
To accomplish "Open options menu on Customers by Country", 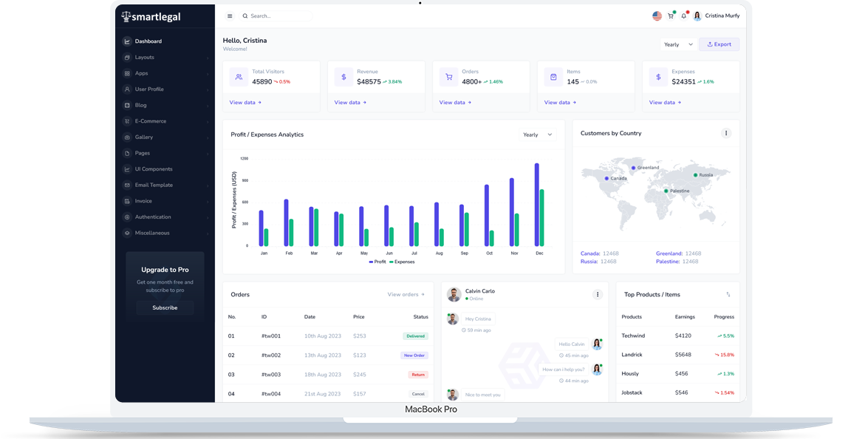I will pyautogui.click(x=726, y=133).
